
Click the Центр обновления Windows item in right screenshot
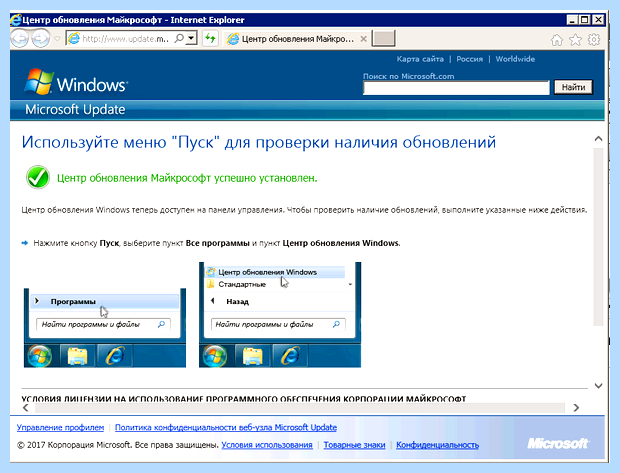[275, 272]
